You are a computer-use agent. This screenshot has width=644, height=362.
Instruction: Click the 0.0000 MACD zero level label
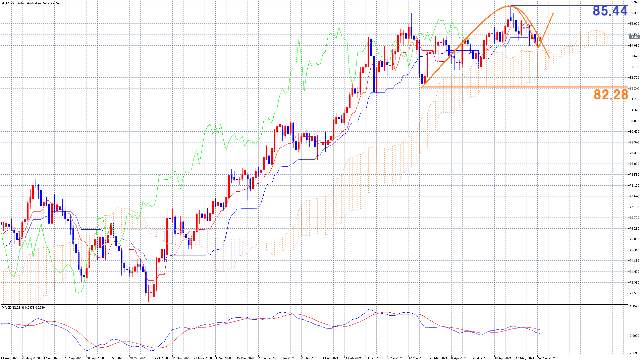coord(634,336)
